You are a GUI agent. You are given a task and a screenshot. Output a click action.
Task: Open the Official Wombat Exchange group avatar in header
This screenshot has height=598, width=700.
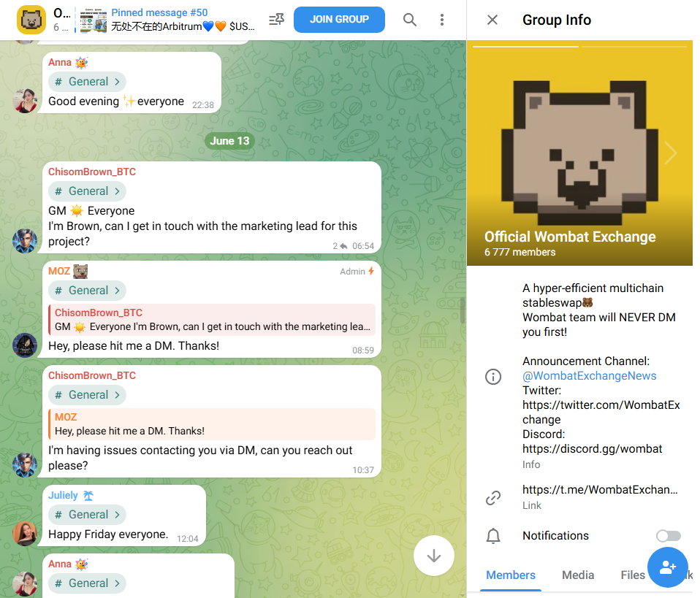point(31,20)
